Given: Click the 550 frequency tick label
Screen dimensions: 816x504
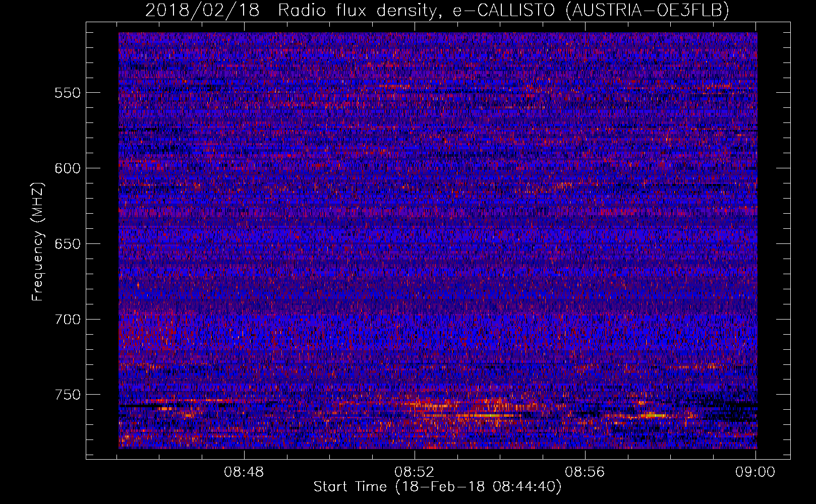Looking at the screenshot, I should [68, 93].
